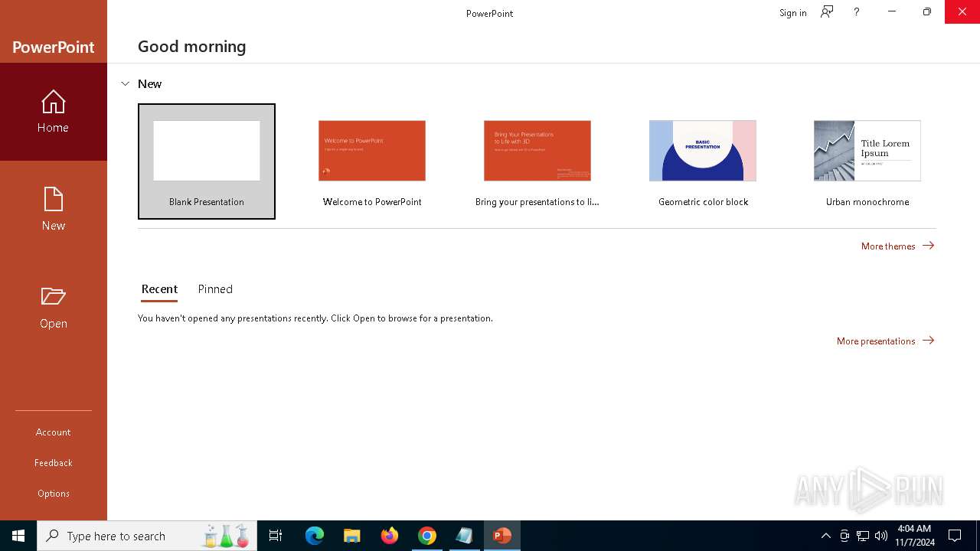Launch Microsoft Edge from taskbar
The image size is (980, 551).
315,536
